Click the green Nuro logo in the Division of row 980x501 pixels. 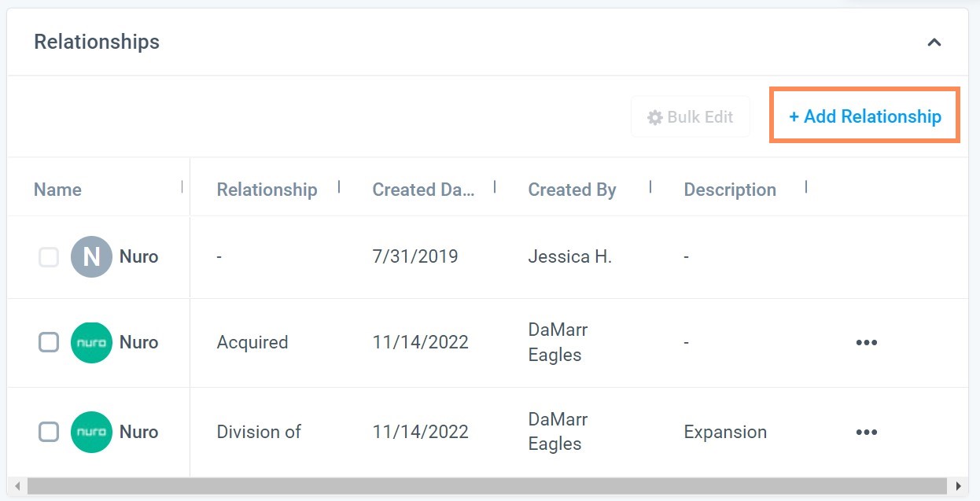pos(91,432)
